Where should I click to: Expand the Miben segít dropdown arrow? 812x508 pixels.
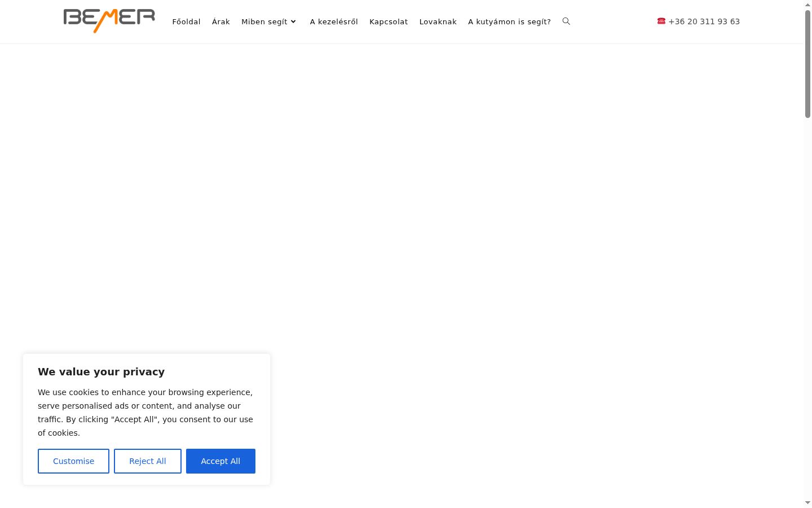[x=293, y=22]
